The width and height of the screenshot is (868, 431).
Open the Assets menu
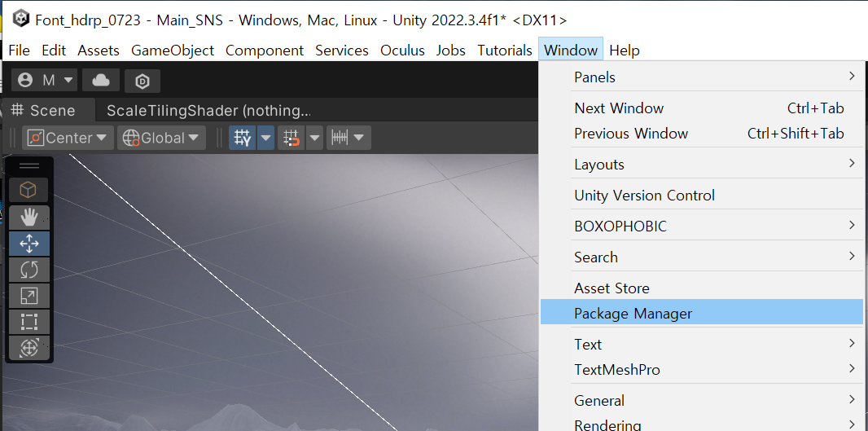click(99, 50)
